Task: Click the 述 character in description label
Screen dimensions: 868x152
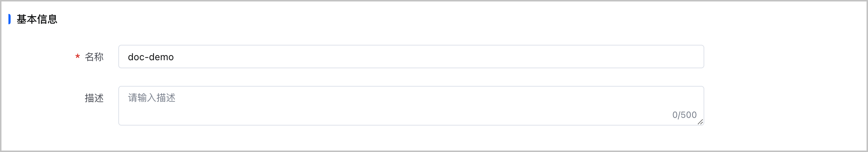Action: (99, 98)
